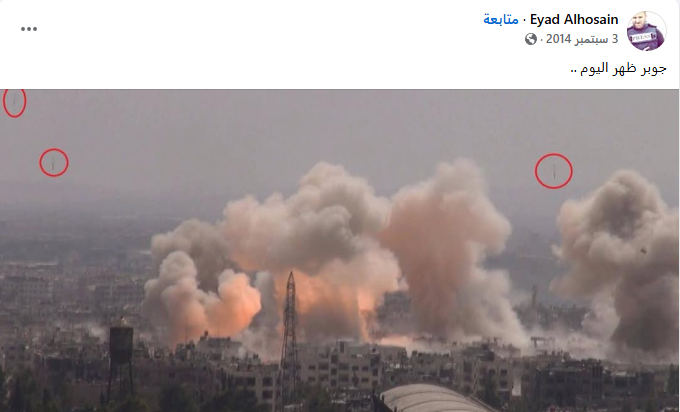The height and width of the screenshot is (412, 680).
Task: Open the Eyad Alhosain profile name link
Action: point(574,20)
